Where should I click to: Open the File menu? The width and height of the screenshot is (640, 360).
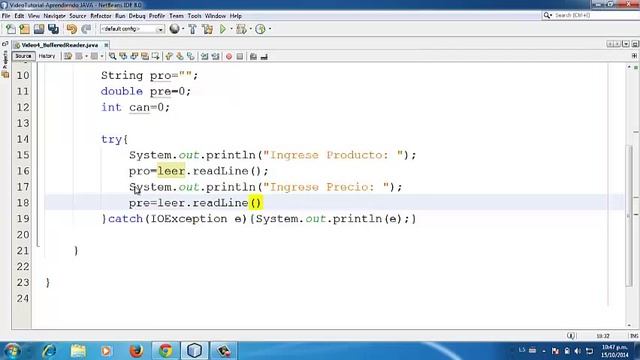click(x=6, y=16)
